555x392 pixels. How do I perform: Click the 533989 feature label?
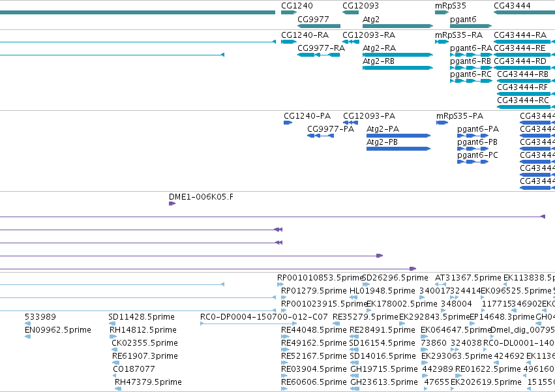pos(40,317)
